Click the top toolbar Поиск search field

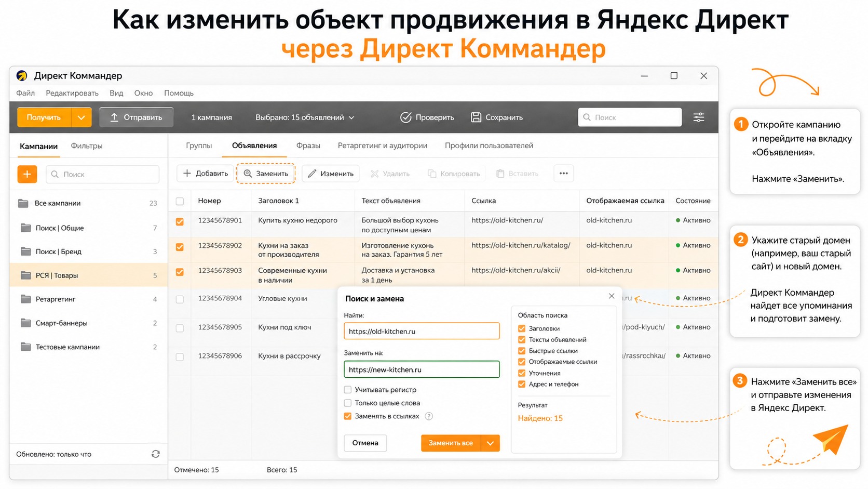click(630, 117)
